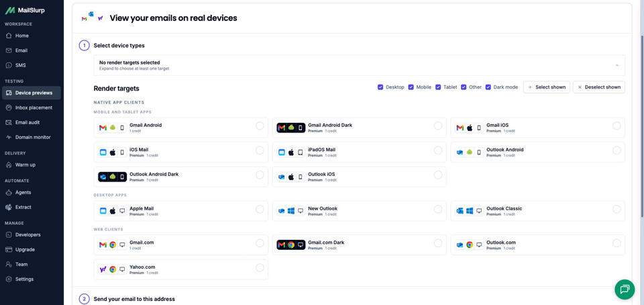Choose the Outlook iOS card
The height and width of the screenshot is (305, 644).
tap(360, 177)
